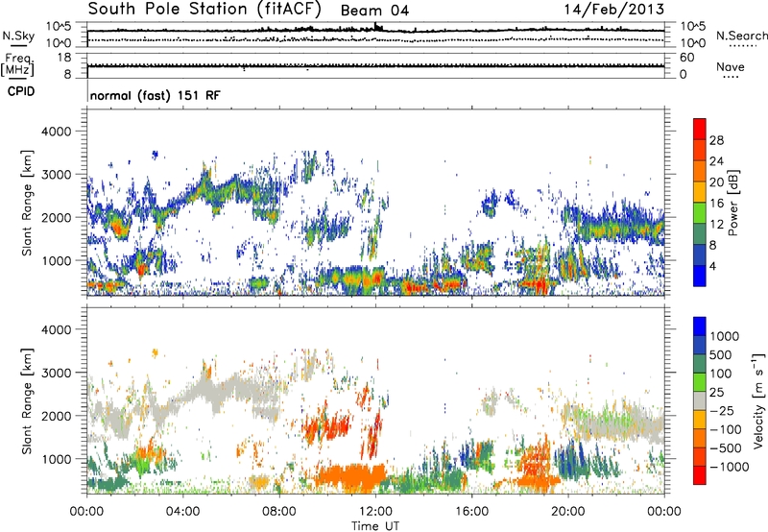The image size is (768, 532).
Task: Click the "20" label on the power colorbar
Action: pyautogui.click(x=716, y=182)
